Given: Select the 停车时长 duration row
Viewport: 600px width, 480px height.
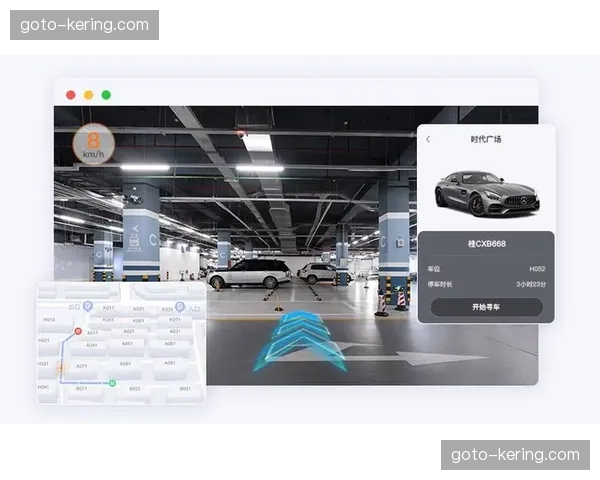Looking at the screenshot, I should click(x=486, y=285).
